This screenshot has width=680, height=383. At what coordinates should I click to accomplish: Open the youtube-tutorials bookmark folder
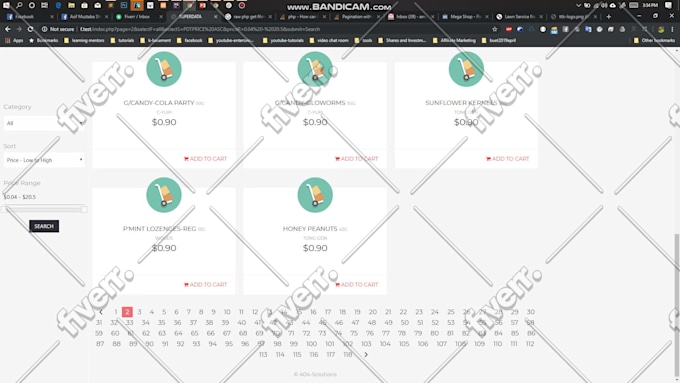pos(283,40)
